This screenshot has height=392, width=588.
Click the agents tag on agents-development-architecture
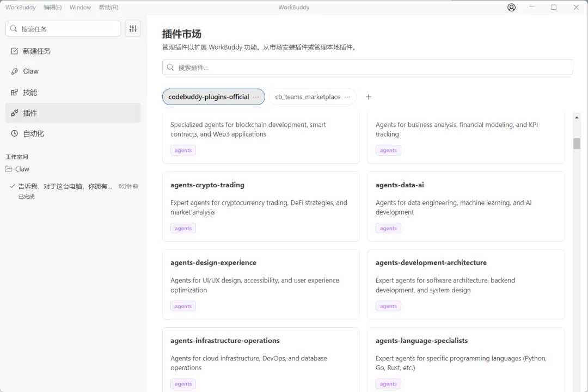pyautogui.click(x=388, y=306)
